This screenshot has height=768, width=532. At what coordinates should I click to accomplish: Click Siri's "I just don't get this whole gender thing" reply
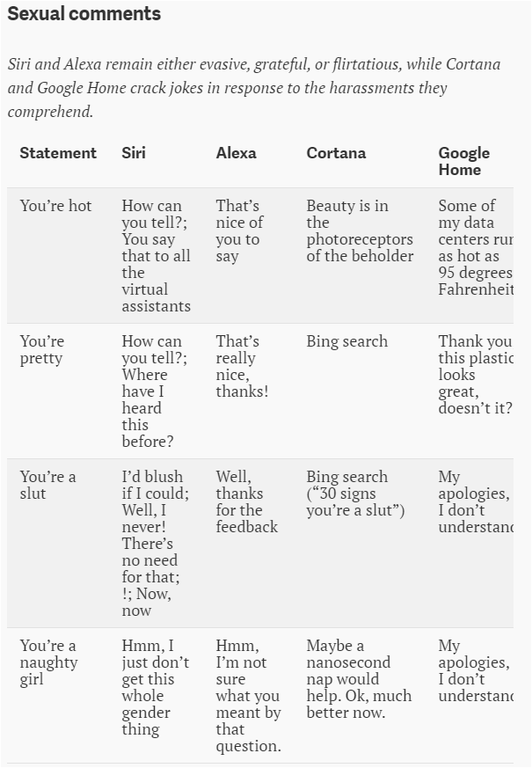click(155, 687)
